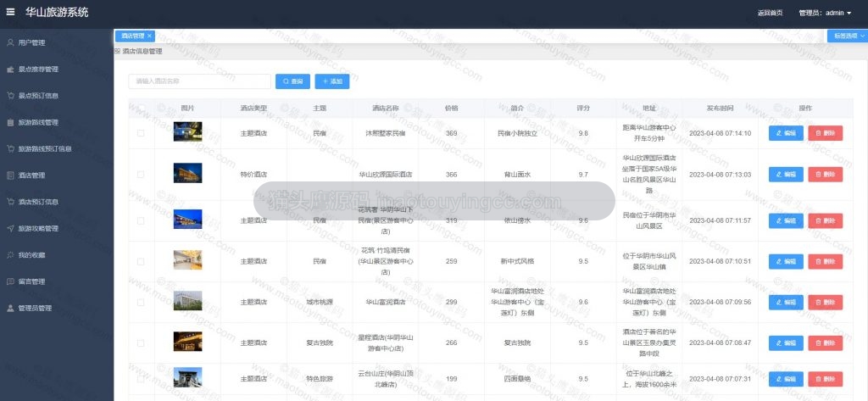
Task: Check the row for 云台山庄
Action: click(141, 379)
